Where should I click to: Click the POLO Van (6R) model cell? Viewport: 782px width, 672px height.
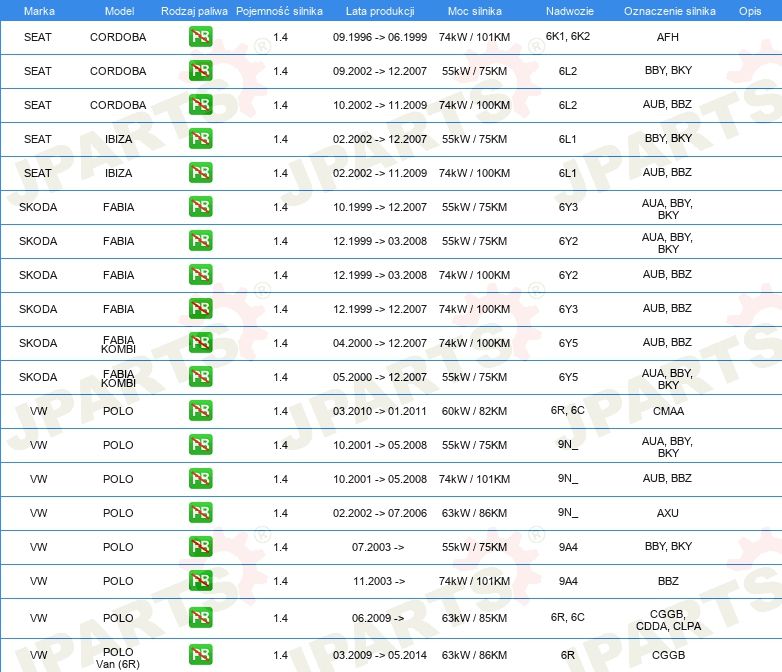coord(118,658)
